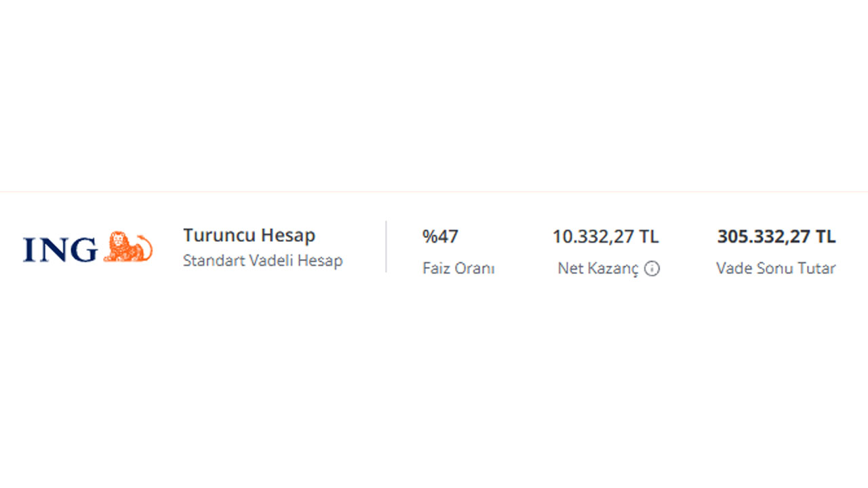Click the orange ING lion emblem
Screen dimensions: 868x488
[x=128, y=247]
